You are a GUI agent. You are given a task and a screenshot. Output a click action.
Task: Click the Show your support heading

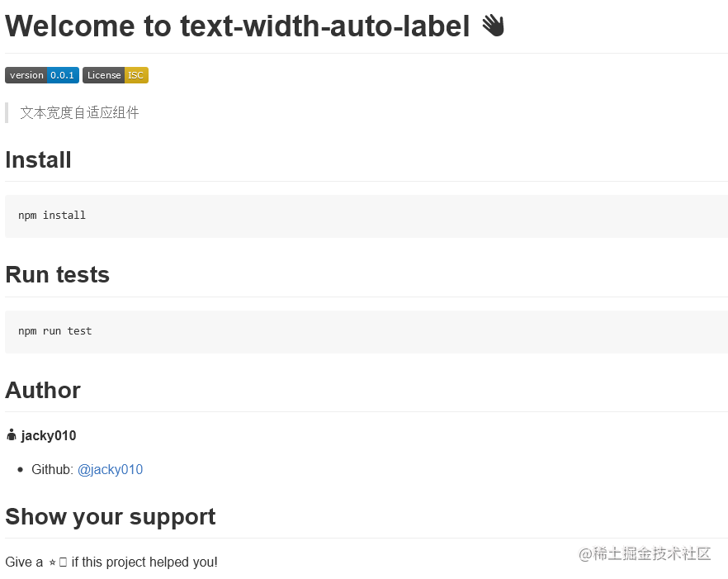click(111, 516)
